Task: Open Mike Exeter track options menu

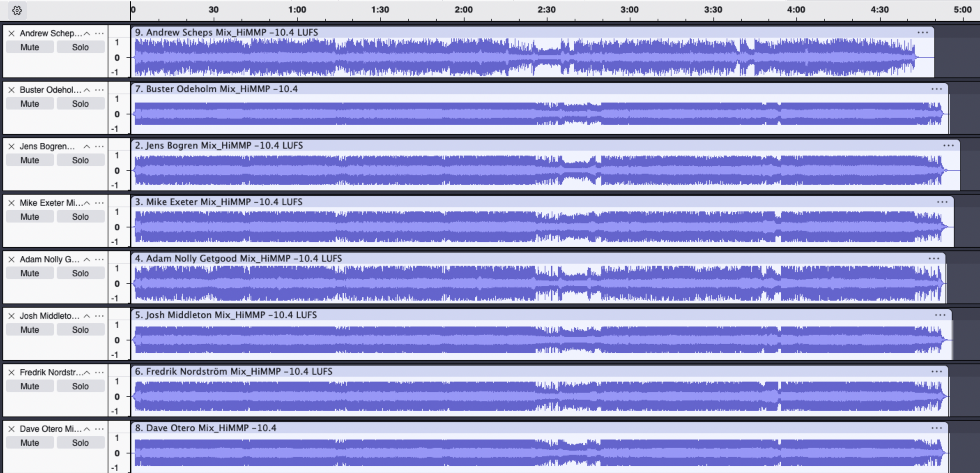Action: click(x=99, y=203)
